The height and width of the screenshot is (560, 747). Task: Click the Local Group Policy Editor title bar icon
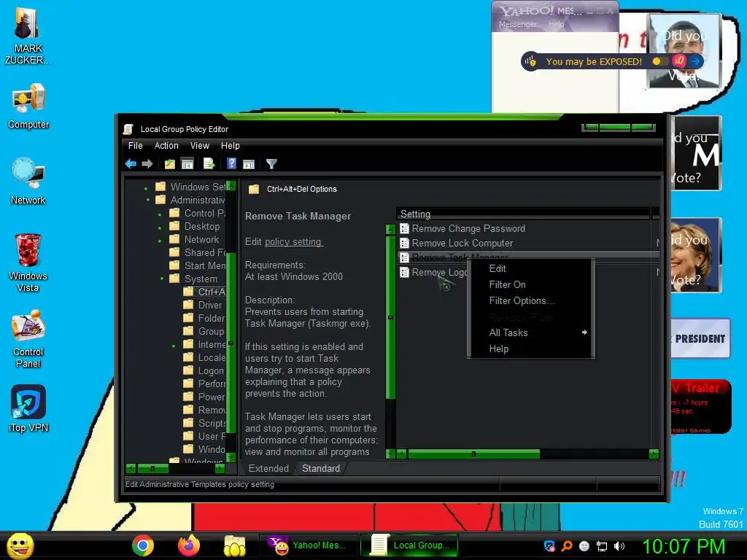(x=128, y=129)
